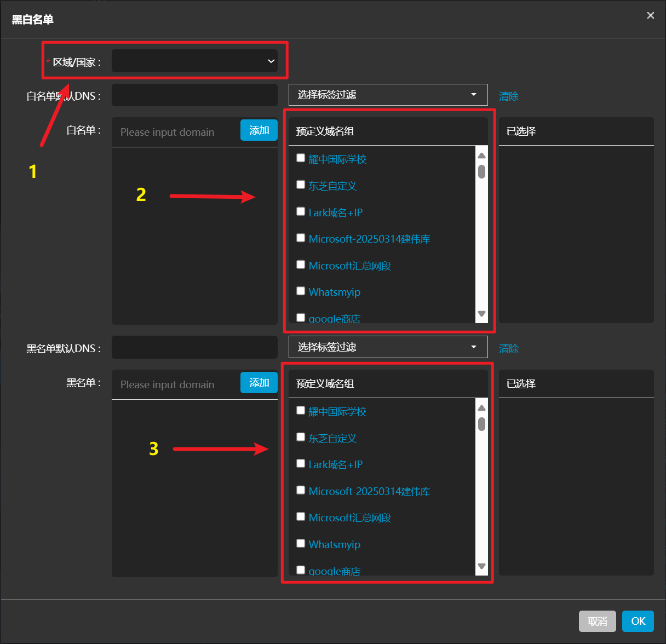
Task: Click the whitelist 清除 link
Action: (508, 96)
